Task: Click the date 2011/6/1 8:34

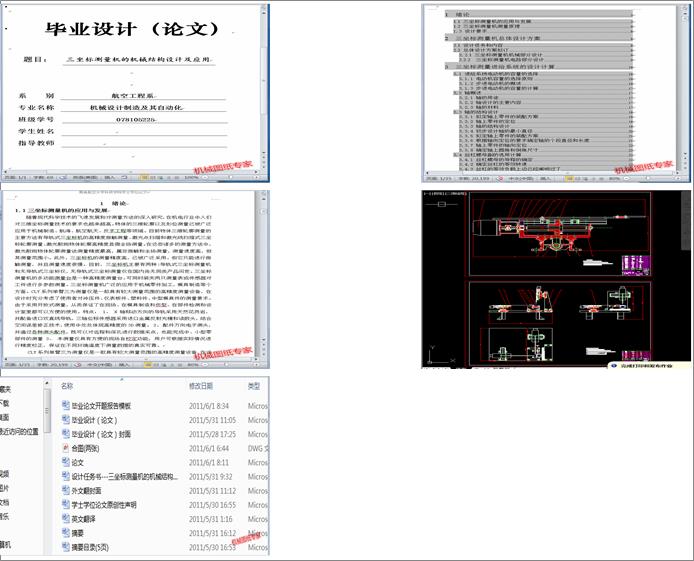Action: (x=209, y=406)
